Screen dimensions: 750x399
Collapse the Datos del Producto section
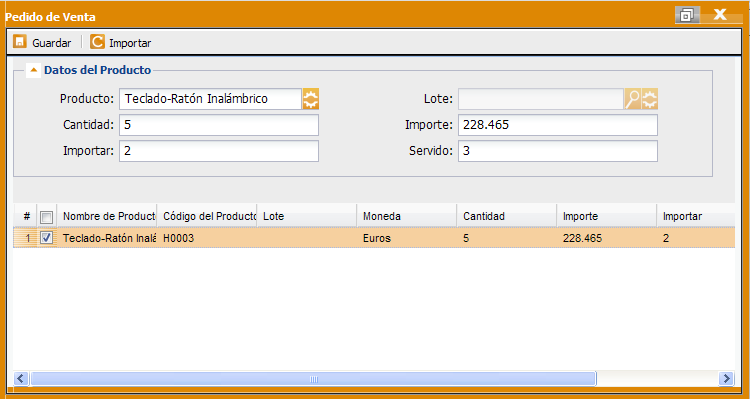pyautogui.click(x=33, y=70)
